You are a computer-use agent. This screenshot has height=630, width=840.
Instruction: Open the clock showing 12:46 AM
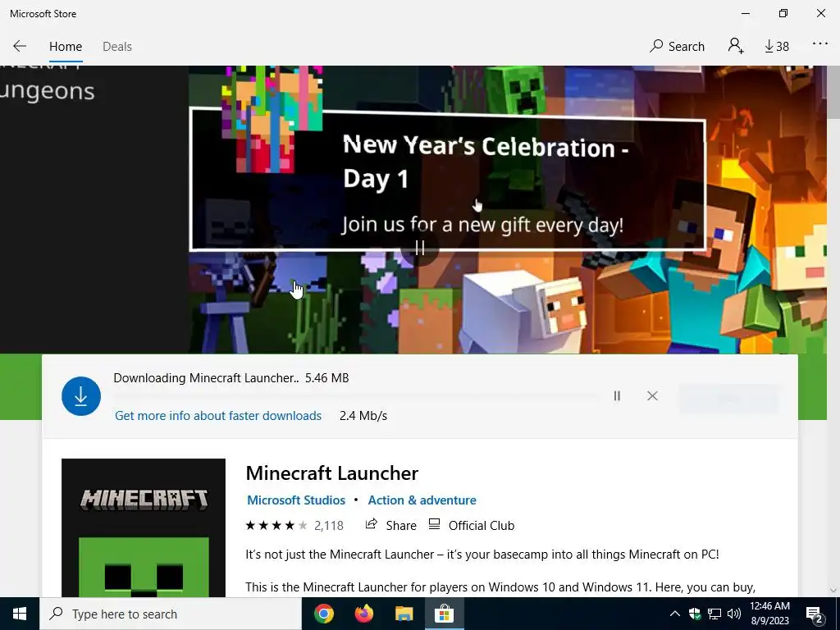point(769,614)
